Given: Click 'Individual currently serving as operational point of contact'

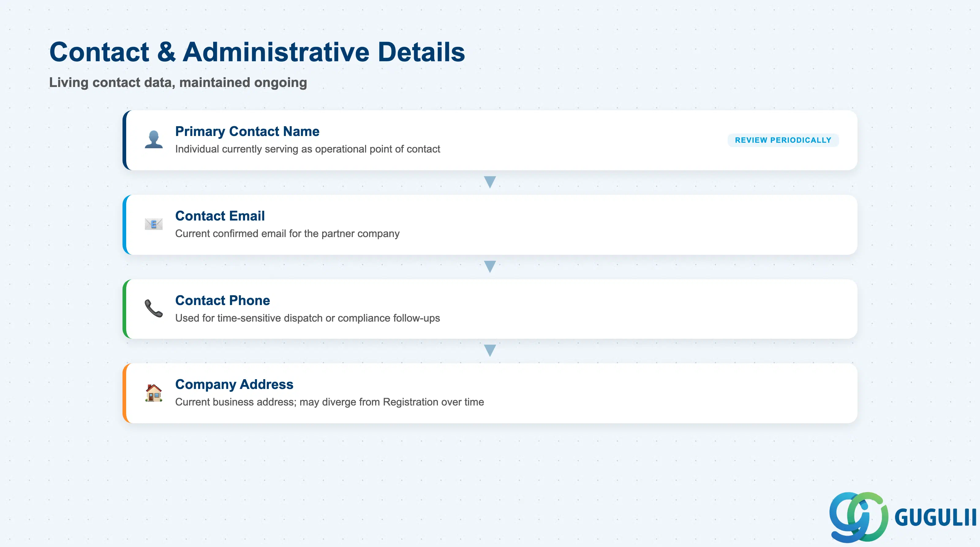Looking at the screenshot, I should pos(307,149).
